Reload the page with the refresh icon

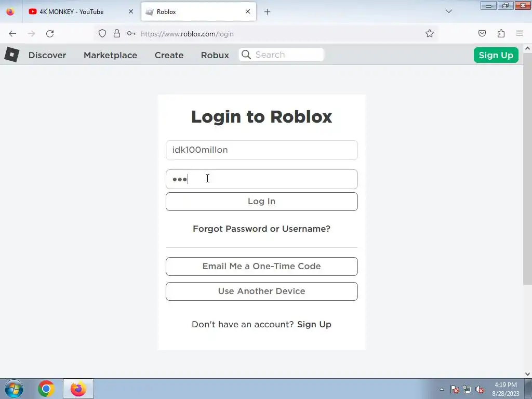[50, 34]
